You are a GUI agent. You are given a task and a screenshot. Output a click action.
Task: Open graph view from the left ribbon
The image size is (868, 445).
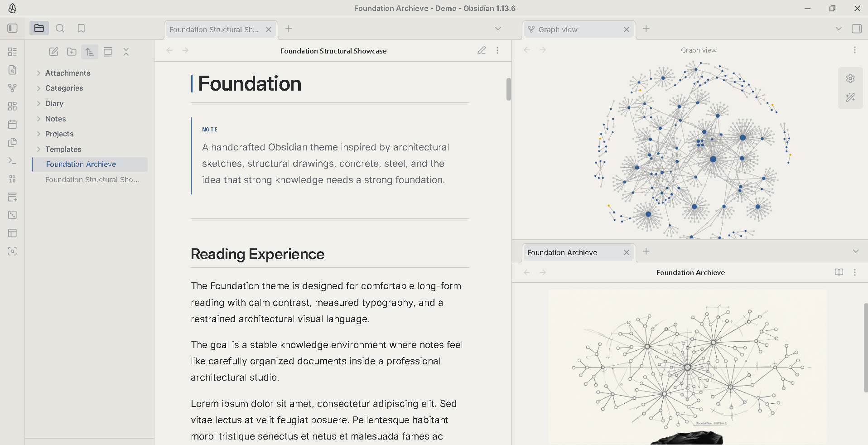(x=13, y=88)
